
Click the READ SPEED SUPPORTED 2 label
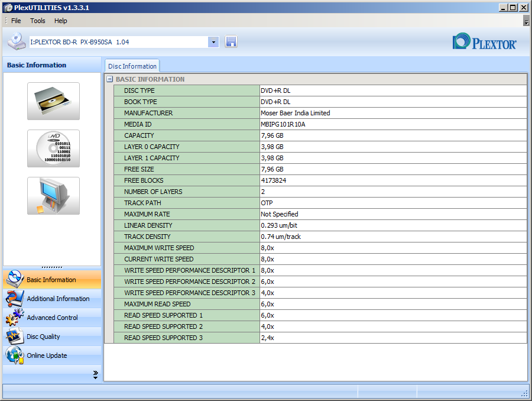tap(163, 326)
